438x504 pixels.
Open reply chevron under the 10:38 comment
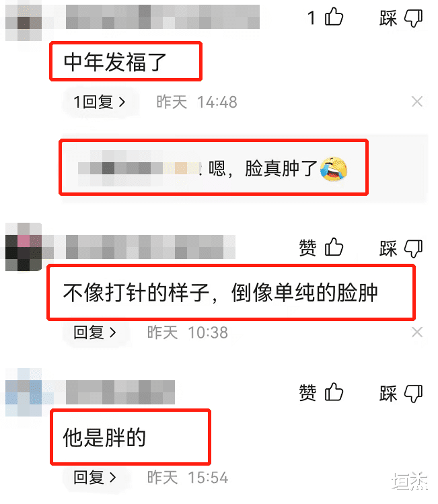click(x=112, y=332)
